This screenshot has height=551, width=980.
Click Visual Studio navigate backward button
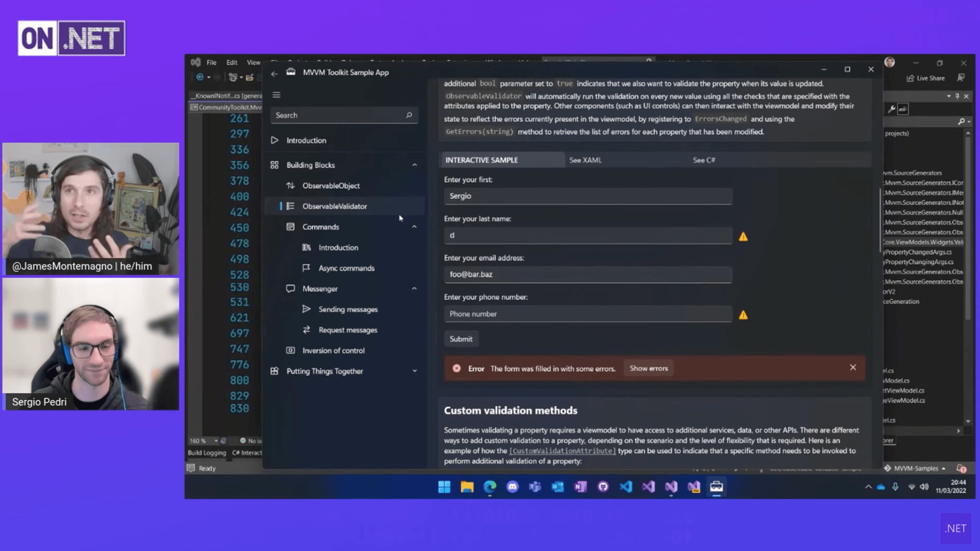coord(200,77)
